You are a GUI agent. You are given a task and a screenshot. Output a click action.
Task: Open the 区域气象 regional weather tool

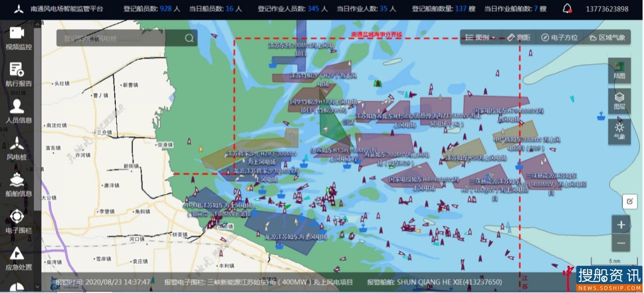[x=607, y=37]
